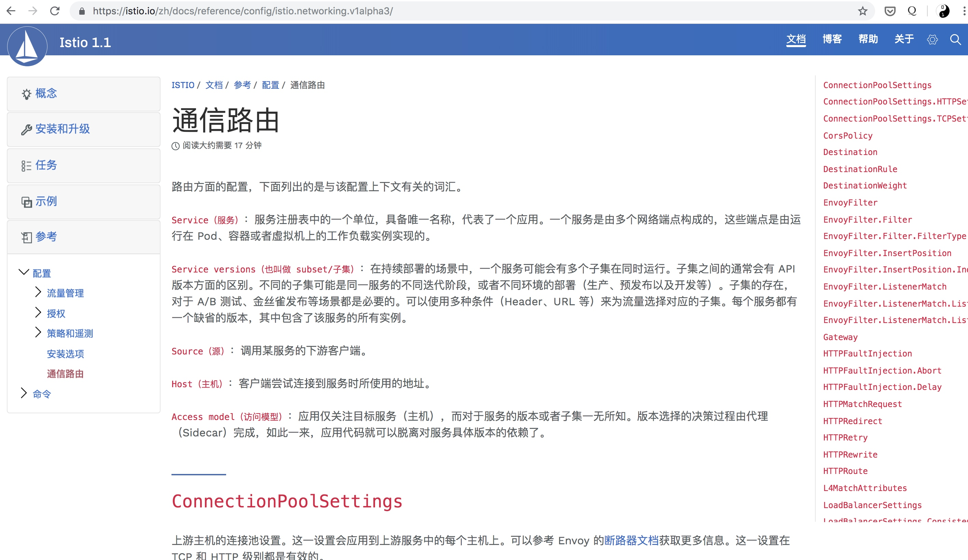Click the yin-yang profile avatar icon
This screenshot has width=968, height=560.
click(943, 11)
